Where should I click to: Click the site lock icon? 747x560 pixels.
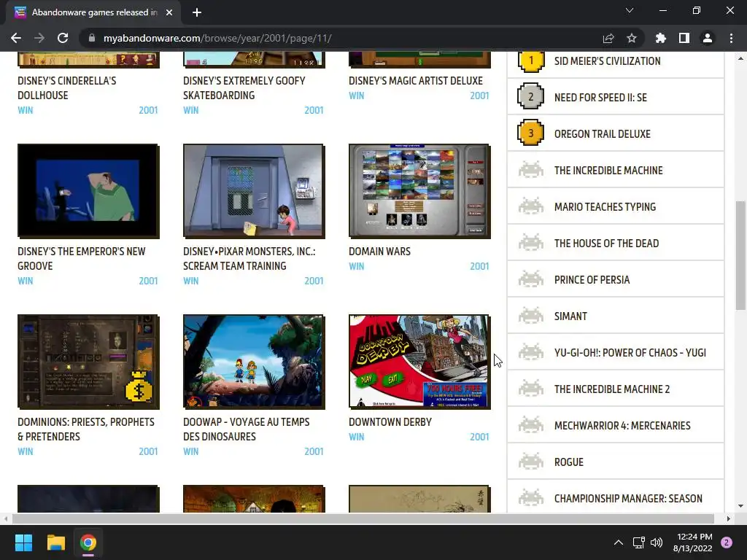point(92,38)
